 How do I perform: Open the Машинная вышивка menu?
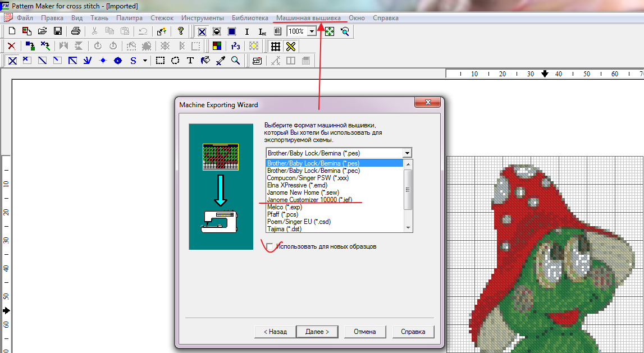pyautogui.click(x=308, y=17)
